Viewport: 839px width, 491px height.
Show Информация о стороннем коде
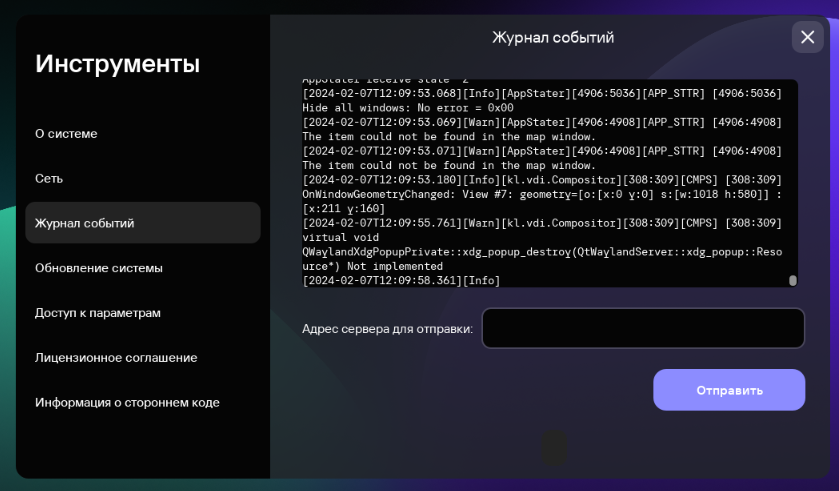click(127, 402)
